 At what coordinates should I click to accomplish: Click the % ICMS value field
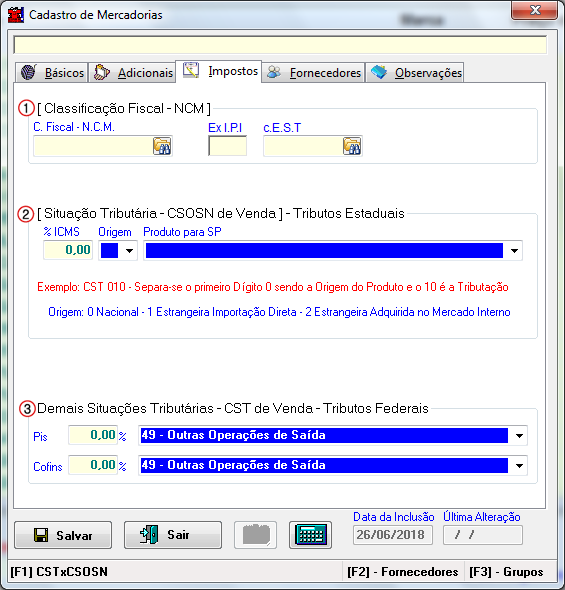click(68, 250)
